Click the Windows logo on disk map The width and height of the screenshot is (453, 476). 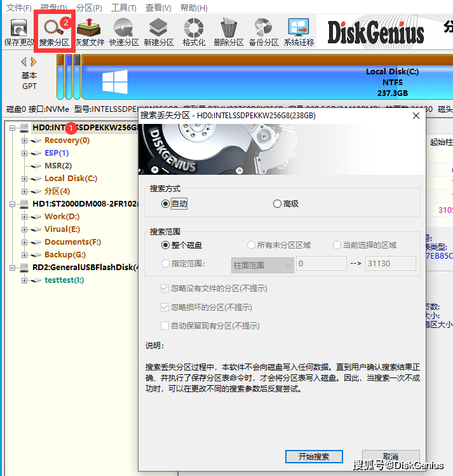(x=115, y=81)
